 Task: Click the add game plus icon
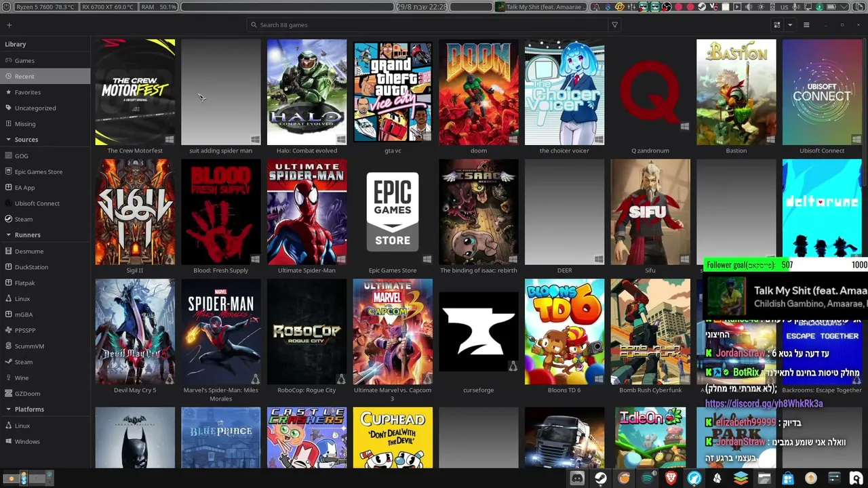coord(9,25)
